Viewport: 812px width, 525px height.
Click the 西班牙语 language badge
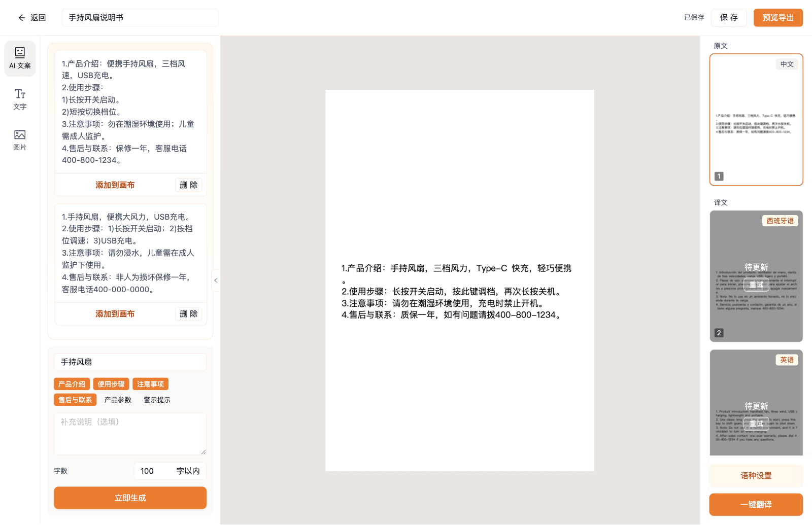pyautogui.click(x=780, y=221)
